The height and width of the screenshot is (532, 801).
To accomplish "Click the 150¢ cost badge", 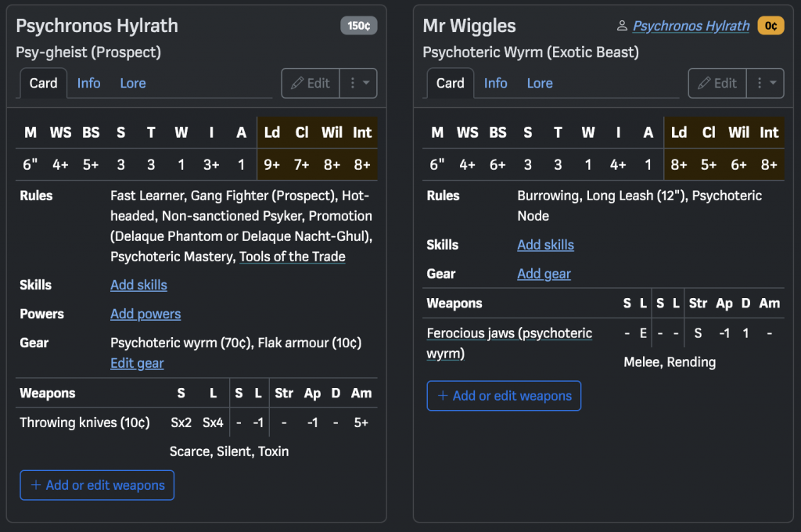I will [x=359, y=26].
